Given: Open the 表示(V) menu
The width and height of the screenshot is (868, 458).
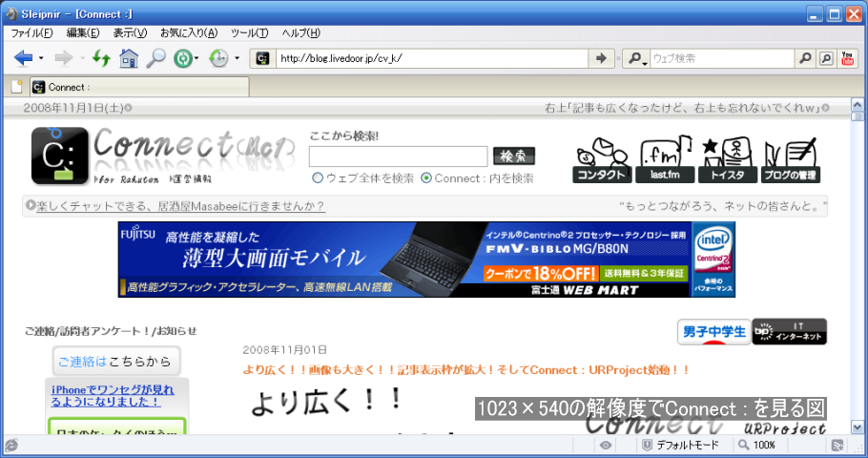Looking at the screenshot, I should (130, 33).
